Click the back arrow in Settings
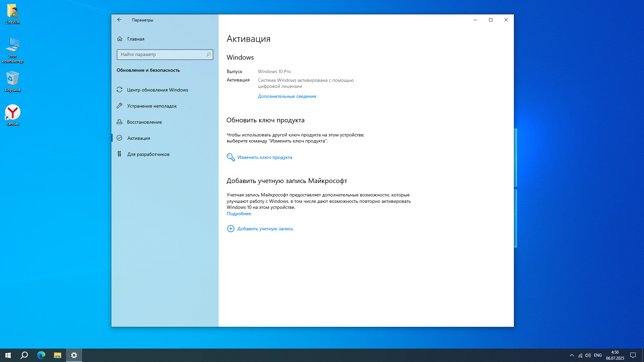The width and height of the screenshot is (644, 362). pyautogui.click(x=119, y=20)
